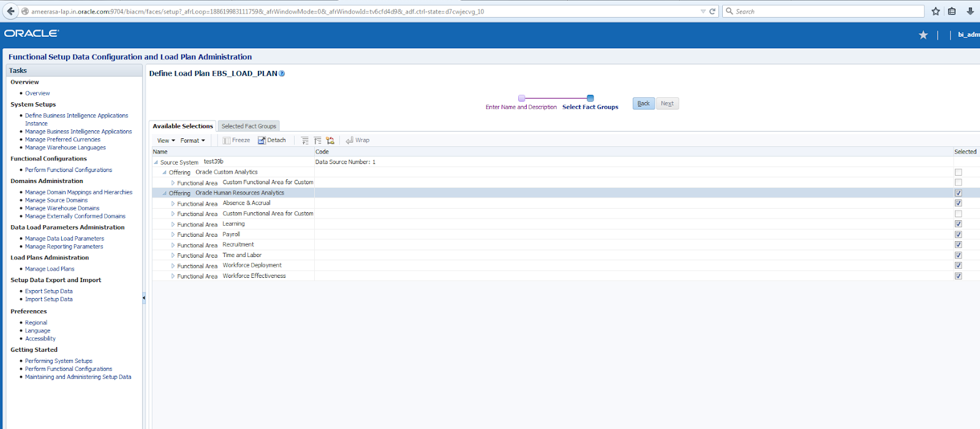Expand the Workforce Effectiveness functional area
The height and width of the screenshot is (429, 980).
pos(173,277)
